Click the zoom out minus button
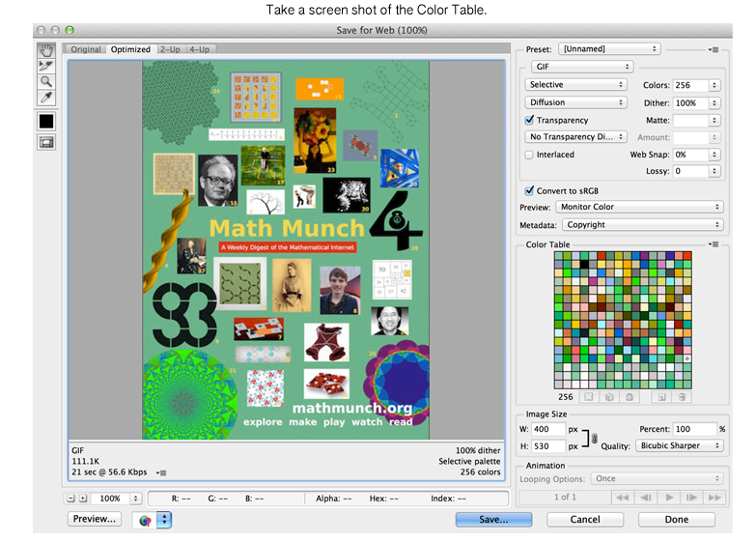756x542 pixels. [x=71, y=499]
